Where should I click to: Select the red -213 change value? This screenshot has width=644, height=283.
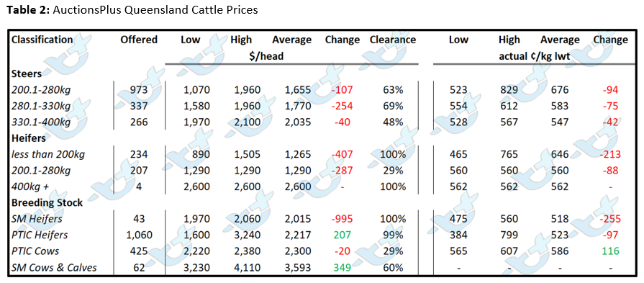[610, 154]
